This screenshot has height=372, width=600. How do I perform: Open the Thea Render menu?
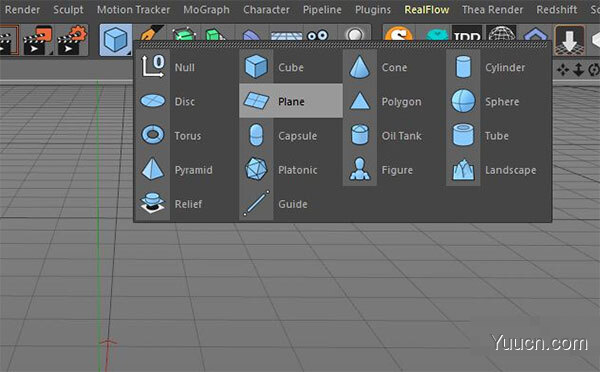(492, 10)
